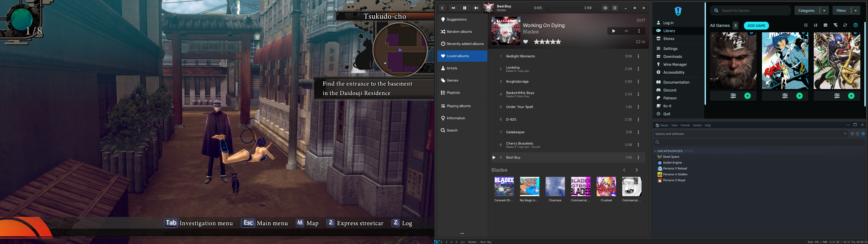Toggle the repeat playback button

605,8
